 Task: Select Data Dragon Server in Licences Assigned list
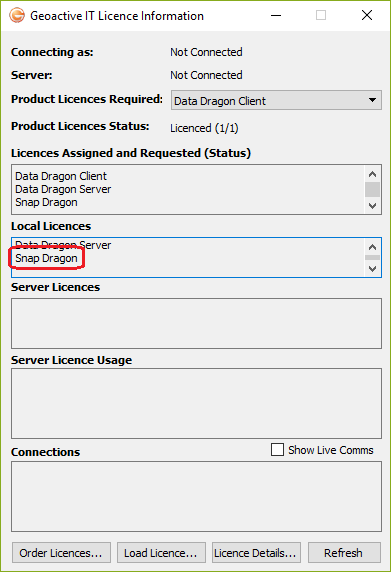pos(63,189)
